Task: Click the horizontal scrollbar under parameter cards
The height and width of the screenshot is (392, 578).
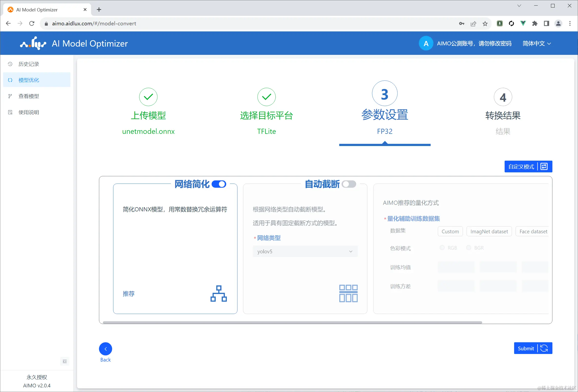Action: (292, 322)
